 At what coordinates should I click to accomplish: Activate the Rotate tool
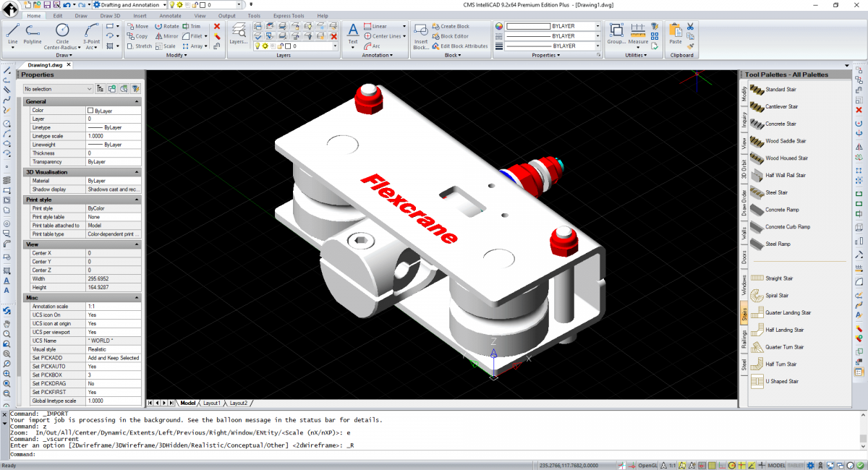pos(167,26)
